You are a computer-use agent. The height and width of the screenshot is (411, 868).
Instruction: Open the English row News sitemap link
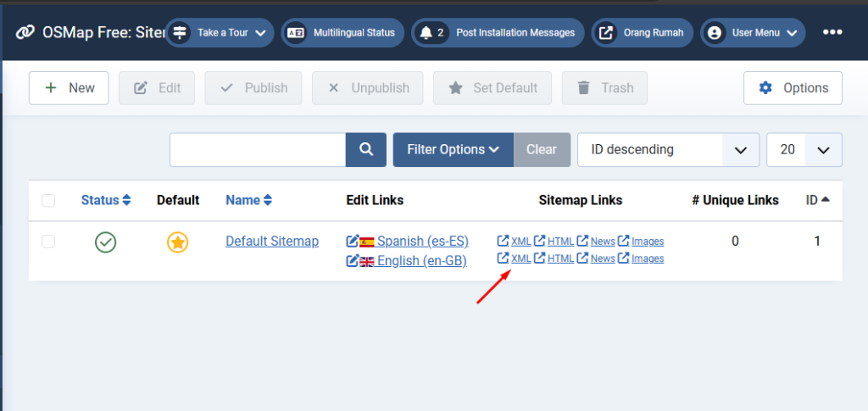603,258
